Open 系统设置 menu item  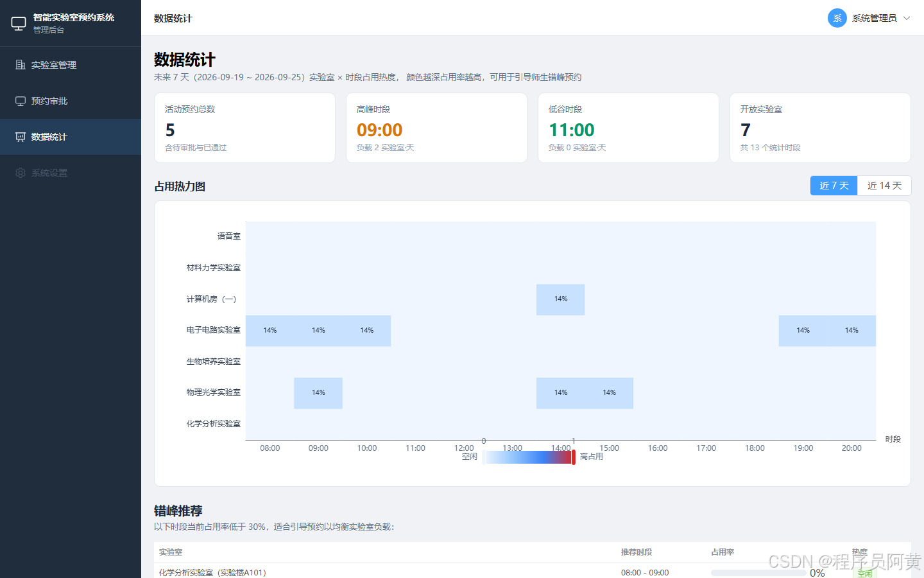tap(71, 173)
